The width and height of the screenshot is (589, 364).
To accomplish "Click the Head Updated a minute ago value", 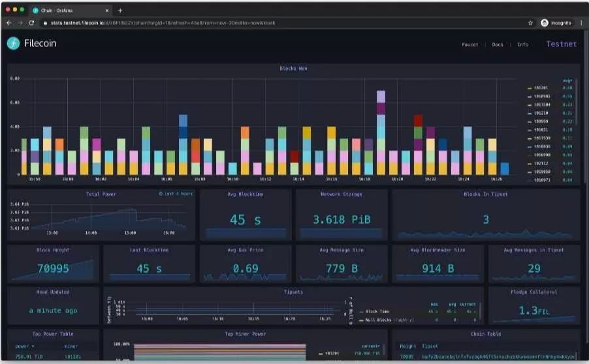I will pyautogui.click(x=53, y=311).
